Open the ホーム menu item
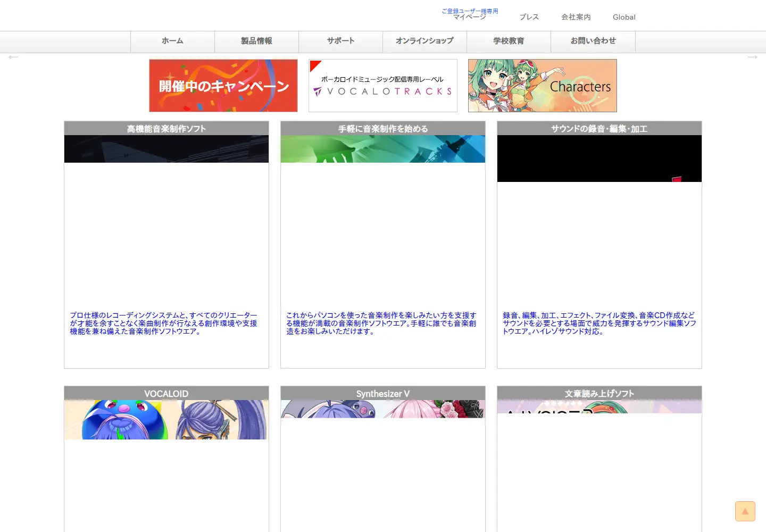The height and width of the screenshot is (532, 766). pos(172,41)
